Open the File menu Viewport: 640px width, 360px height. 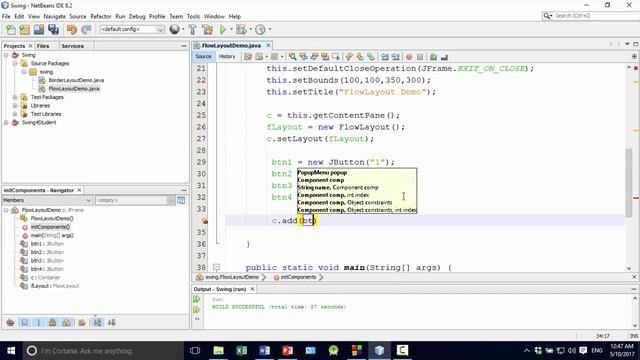point(6,16)
